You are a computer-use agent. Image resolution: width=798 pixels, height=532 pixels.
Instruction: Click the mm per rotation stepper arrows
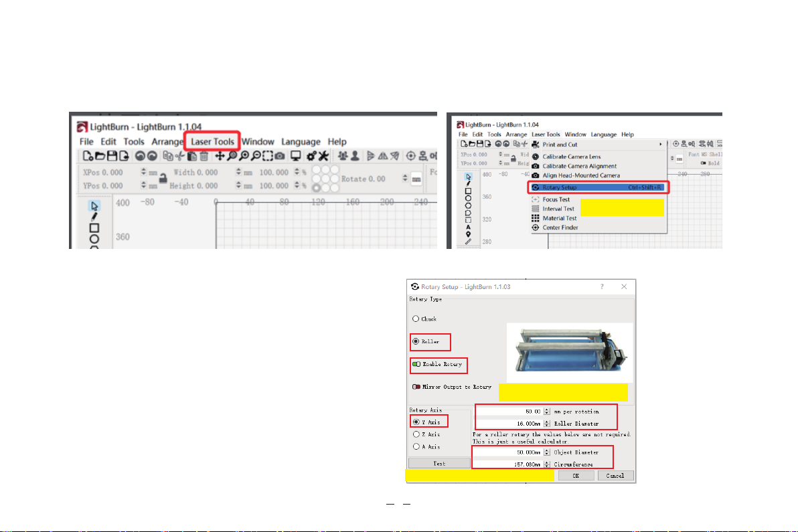[546, 412]
